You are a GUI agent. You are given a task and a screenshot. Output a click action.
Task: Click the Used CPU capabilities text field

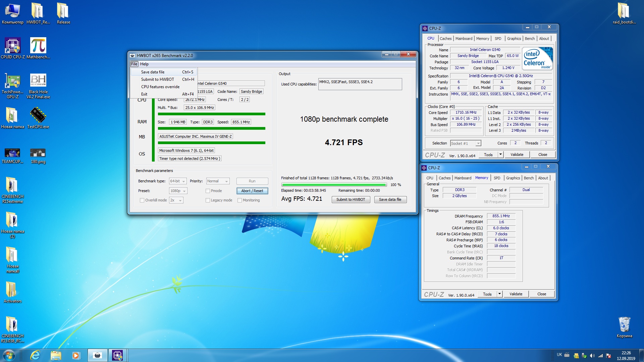point(360,84)
